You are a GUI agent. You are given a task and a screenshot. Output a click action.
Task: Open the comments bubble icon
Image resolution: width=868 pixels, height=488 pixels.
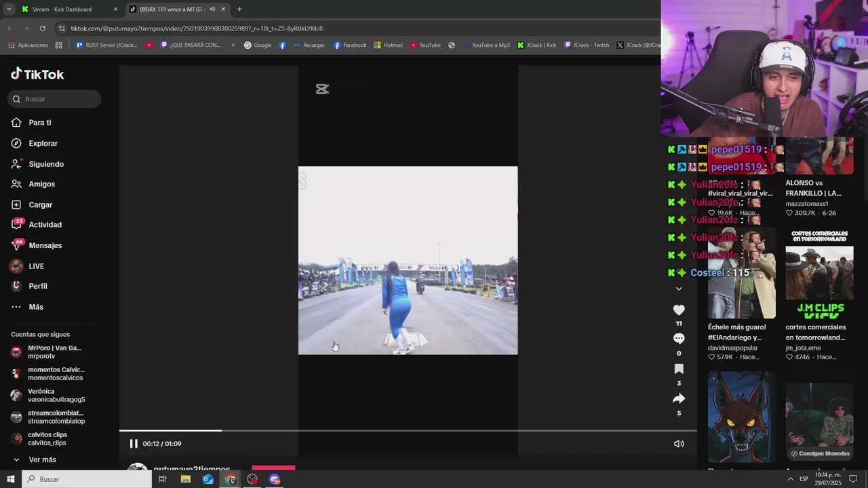pyautogui.click(x=679, y=338)
